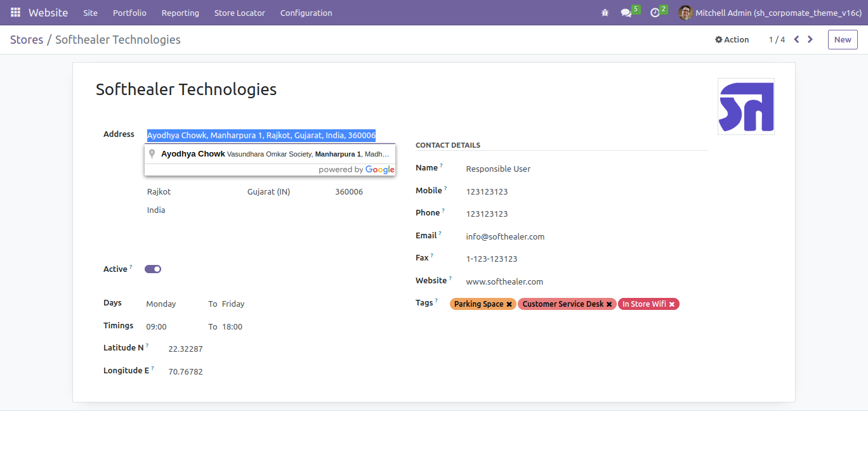The width and height of the screenshot is (868, 450).
Task: Open the debug bug icon
Action: [605, 13]
